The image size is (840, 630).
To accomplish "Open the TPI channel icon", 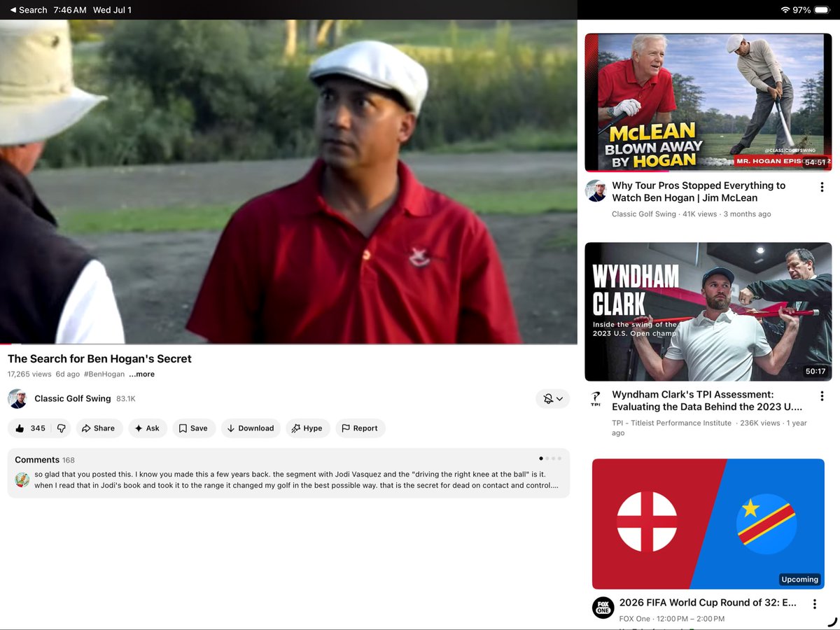I will pos(596,398).
